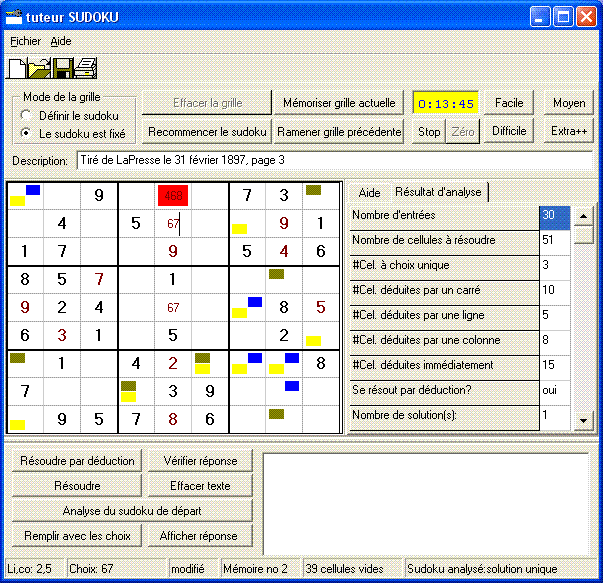The height and width of the screenshot is (583, 603).
Task: Click Mémoriser grille actuelle button
Action: click(339, 103)
